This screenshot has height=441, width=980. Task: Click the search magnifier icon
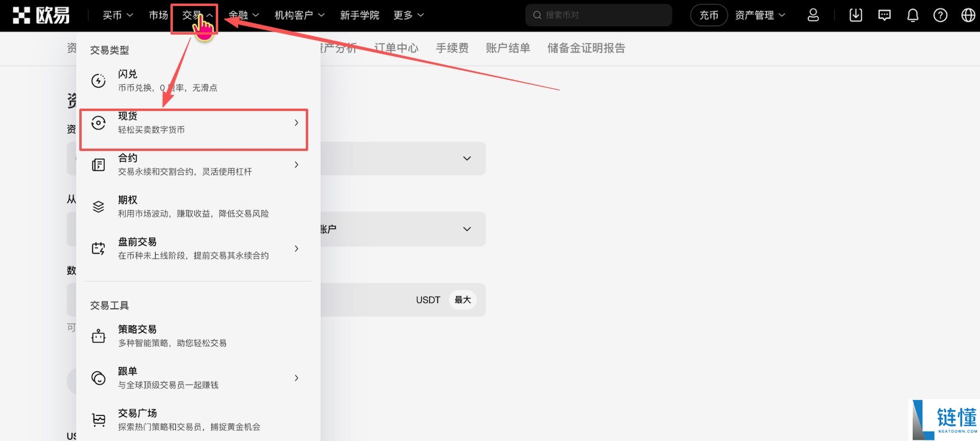(x=537, y=15)
